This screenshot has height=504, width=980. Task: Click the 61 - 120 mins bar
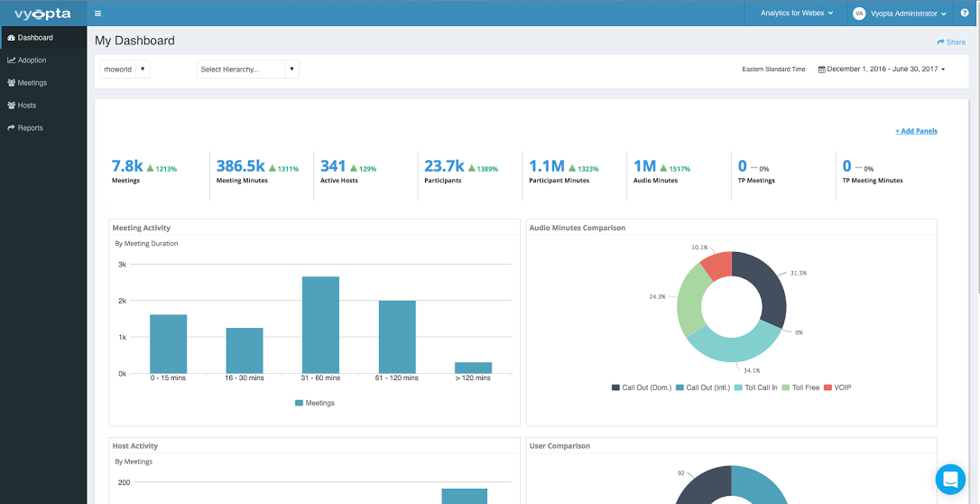coord(397,337)
